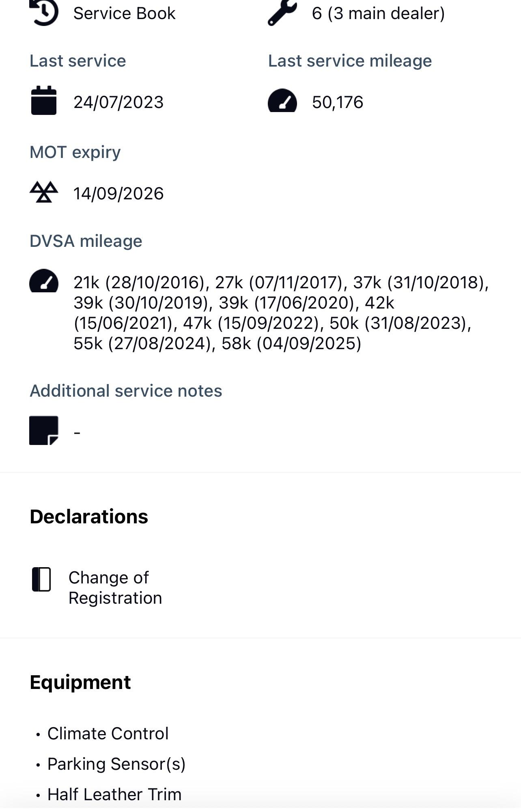Tap the speedometer icon beside DVSA mileage history

pyautogui.click(x=44, y=281)
